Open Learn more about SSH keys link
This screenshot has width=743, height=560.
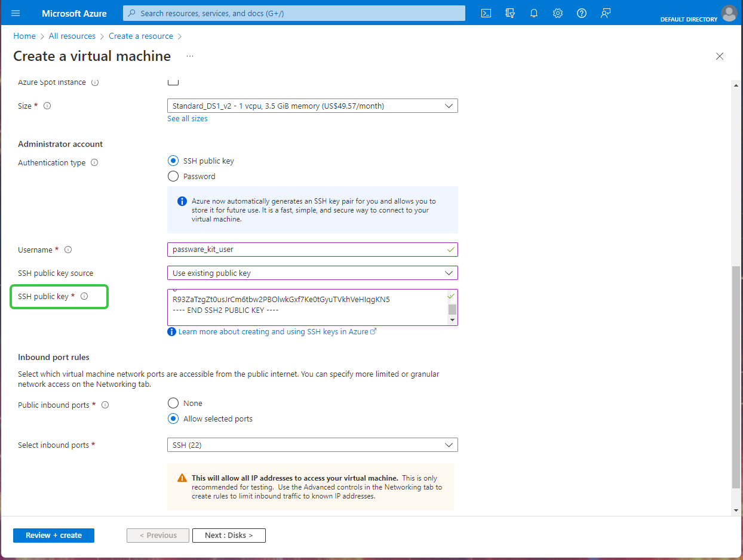click(x=277, y=332)
